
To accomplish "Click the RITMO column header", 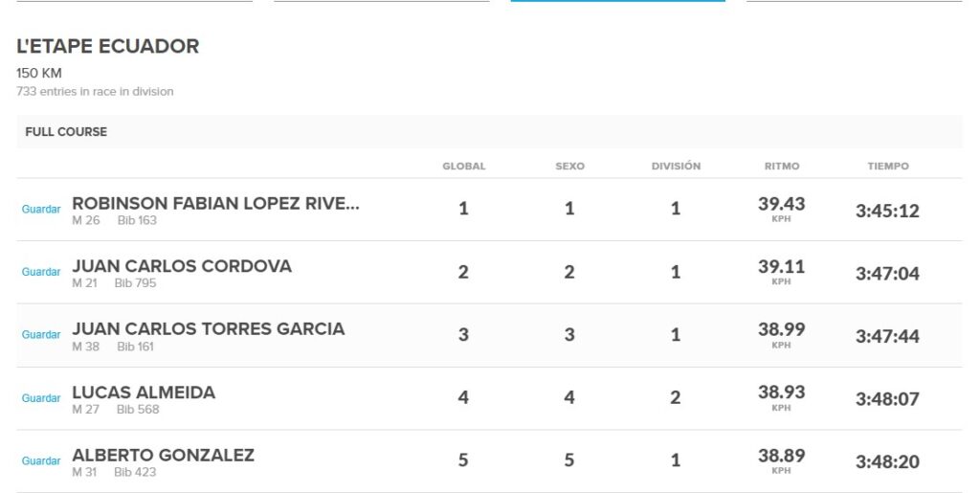I will 782,167.
